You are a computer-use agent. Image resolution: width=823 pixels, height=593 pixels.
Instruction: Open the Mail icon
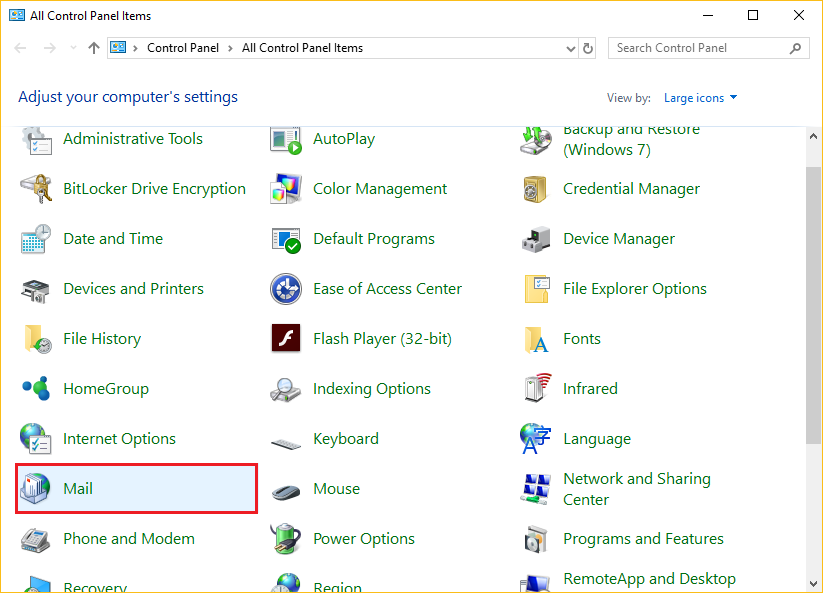[35, 488]
